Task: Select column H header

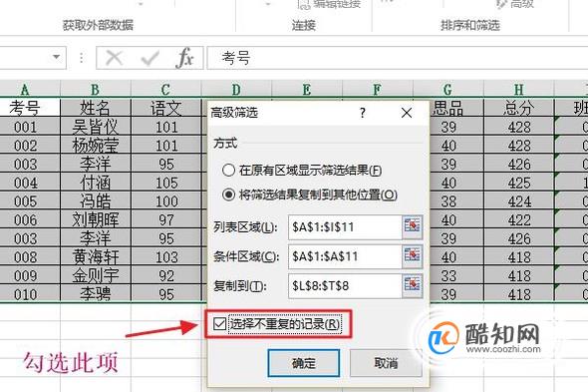Action: (x=519, y=90)
